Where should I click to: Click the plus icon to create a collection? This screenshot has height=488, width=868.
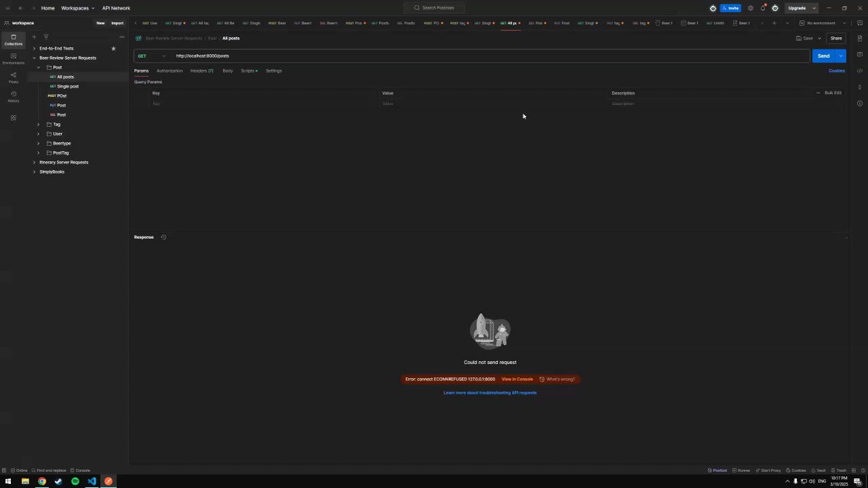click(34, 37)
